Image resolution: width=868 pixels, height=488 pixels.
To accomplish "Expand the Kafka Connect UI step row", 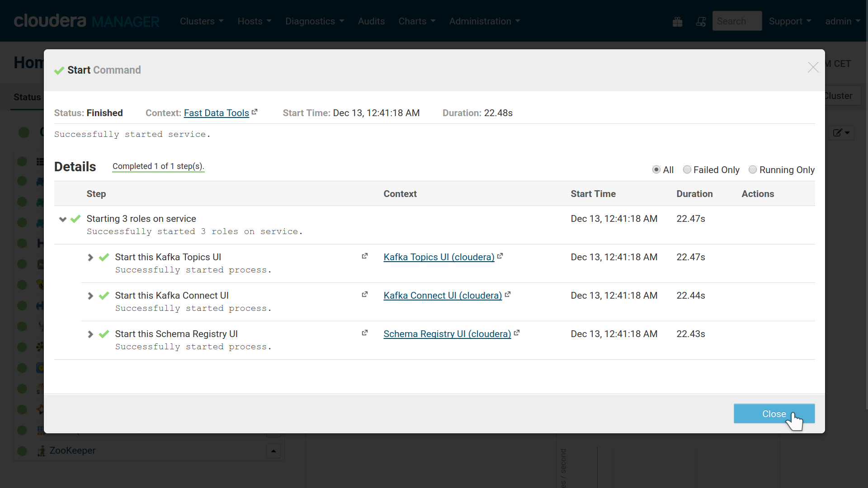I will (90, 296).
